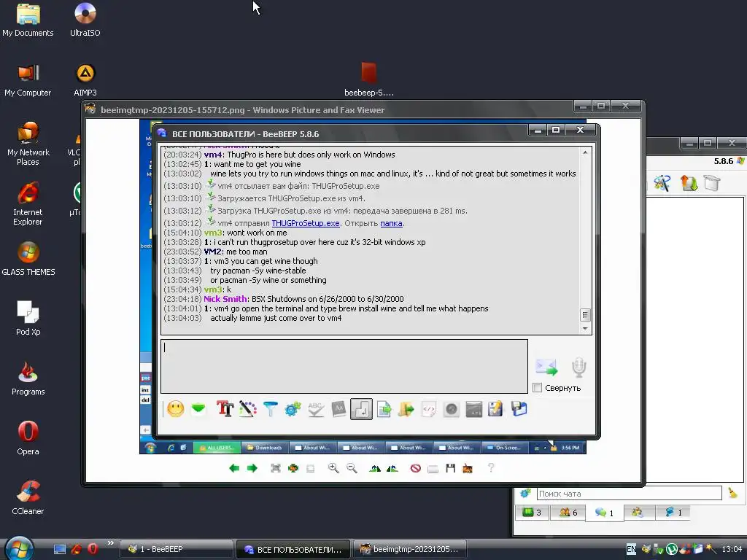Expand the quick launch chevron
The width and height of the screenshot is (747, 560).
pyautogui.click(x=111, y=542)
